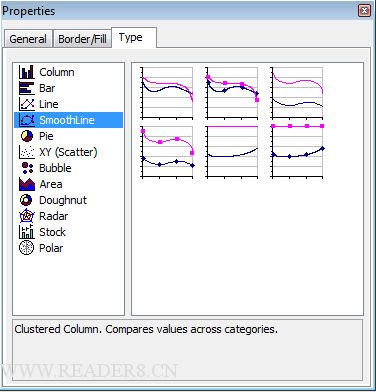Click the Type tab
This screenshot has height=392, width=376.
pos(134,38)
